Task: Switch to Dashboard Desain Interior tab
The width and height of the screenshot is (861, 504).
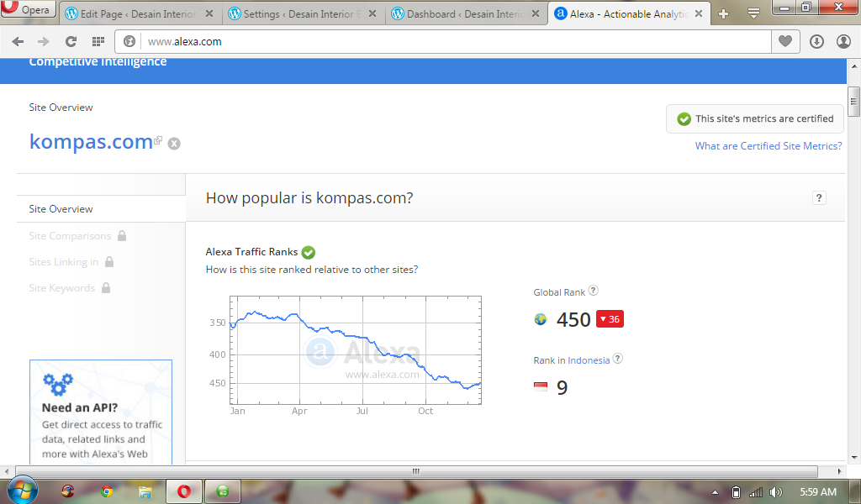Action: click(466, 13)
